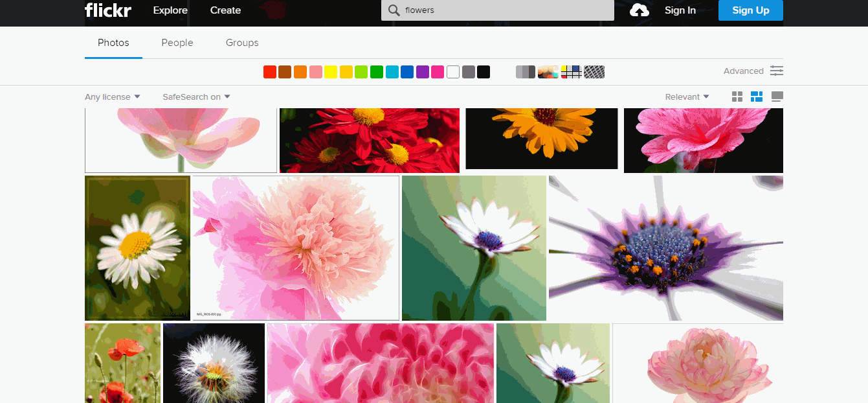The height and width of the screenshot is (403, 868).
Task: Click the Sign Up button
Action: (751, 10)
